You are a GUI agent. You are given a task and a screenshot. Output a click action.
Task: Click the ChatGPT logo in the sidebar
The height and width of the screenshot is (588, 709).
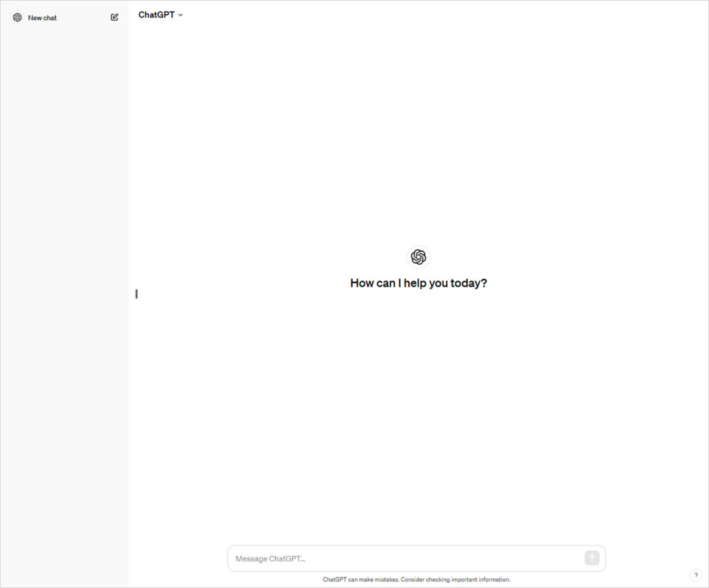click(17, 17)
